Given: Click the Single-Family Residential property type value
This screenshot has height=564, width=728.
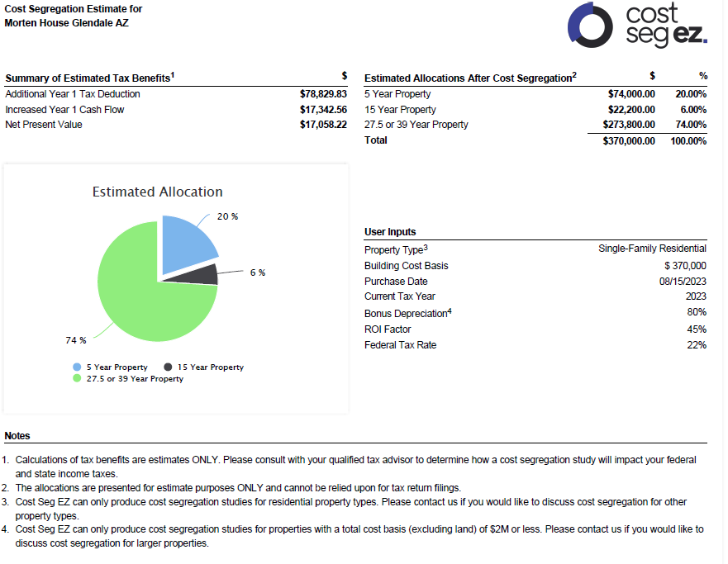Looking at the screenshot, I should point(652,249).
